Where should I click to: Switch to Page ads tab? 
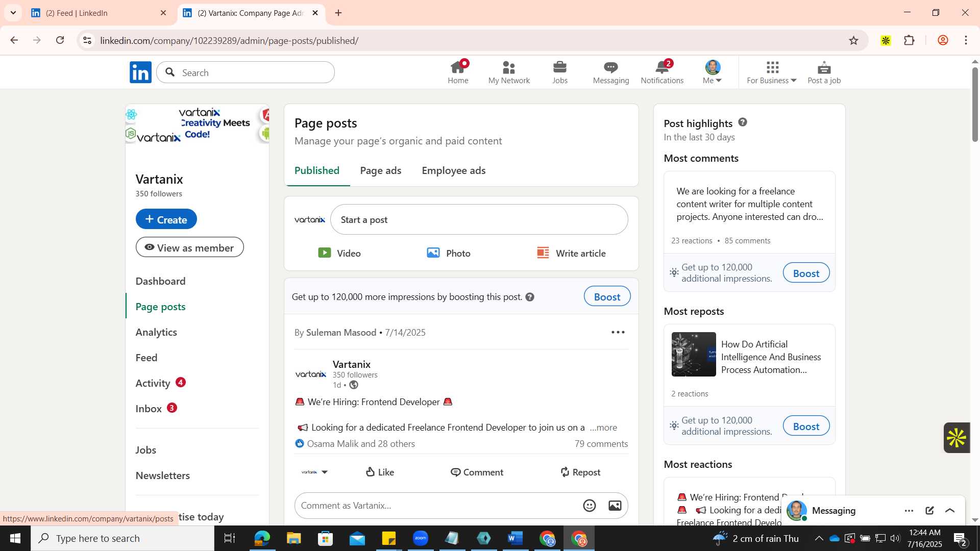381,170
